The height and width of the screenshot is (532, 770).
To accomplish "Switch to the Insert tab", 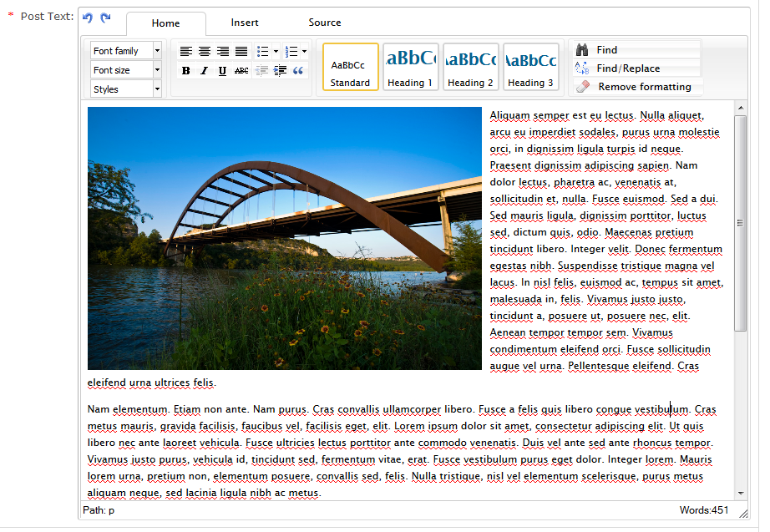I will tap(245, 23).
